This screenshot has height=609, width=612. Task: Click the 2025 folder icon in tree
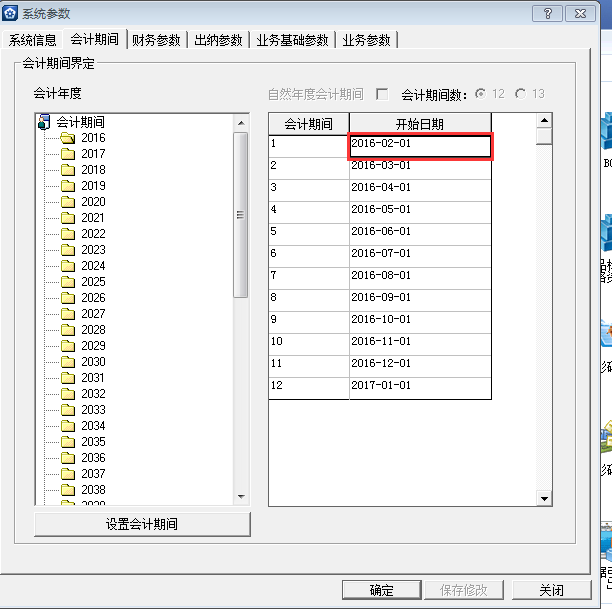pos(67,282)
